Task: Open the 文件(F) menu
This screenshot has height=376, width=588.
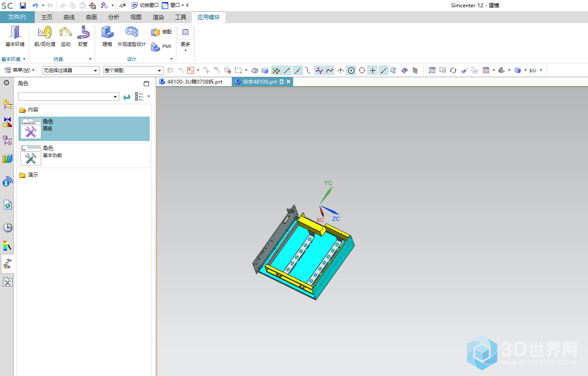Action: click(17, 17)
